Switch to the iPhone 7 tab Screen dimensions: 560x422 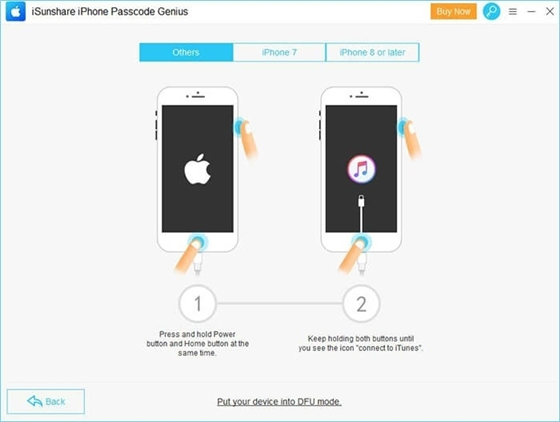(x=279, y=52)
